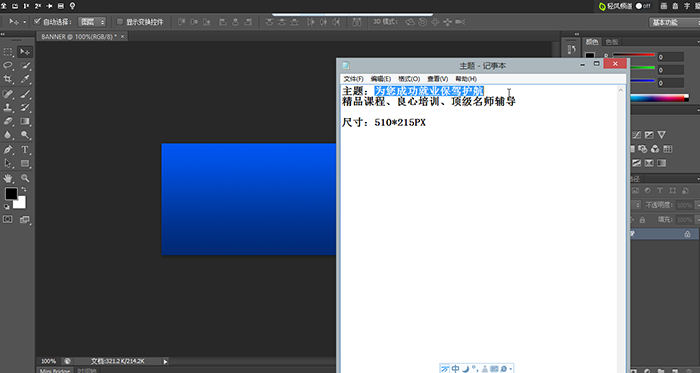
Task: Select the Crop tool
Action: pos(8,79)
